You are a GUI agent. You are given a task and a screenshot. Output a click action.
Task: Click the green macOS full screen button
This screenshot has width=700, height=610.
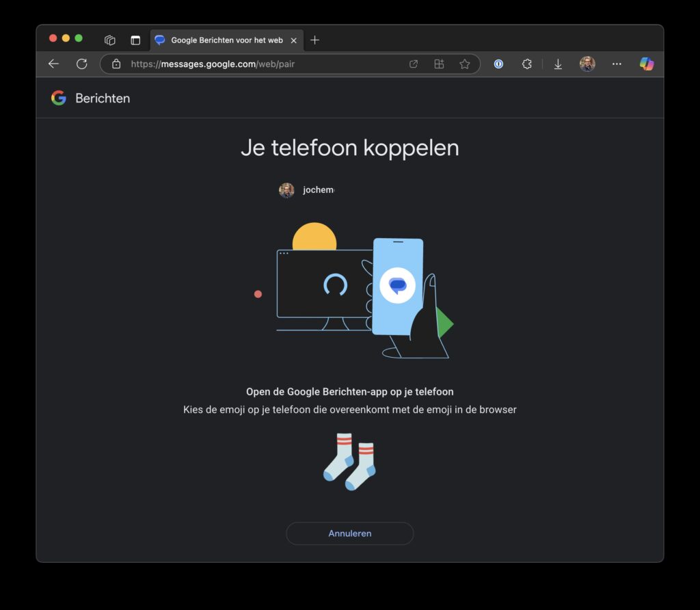point(79,38)
